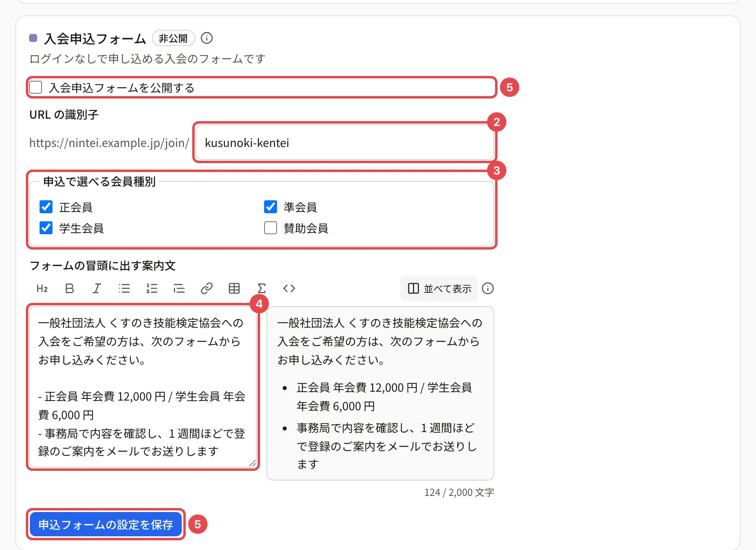
Task: Insert a bulleted list
Action: pyautogui.click(x=124, y=288)
